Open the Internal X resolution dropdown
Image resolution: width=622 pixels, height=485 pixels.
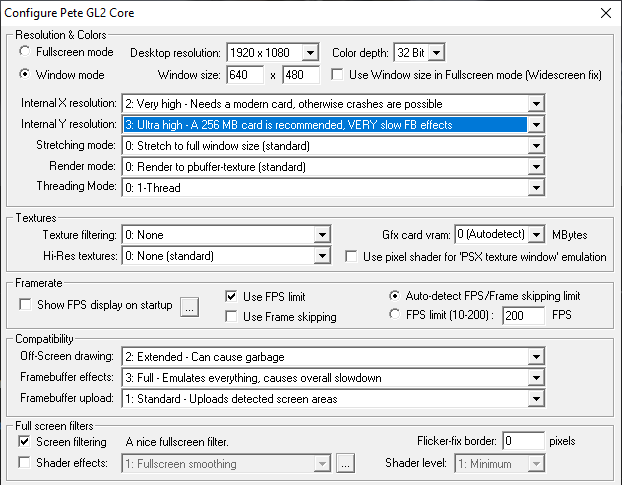coord(333,104)
